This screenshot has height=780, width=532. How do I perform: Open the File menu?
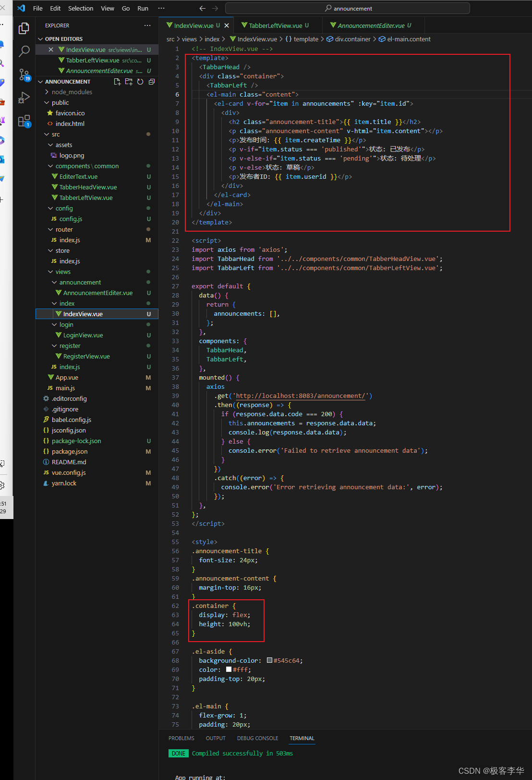[x=38, y=8]
